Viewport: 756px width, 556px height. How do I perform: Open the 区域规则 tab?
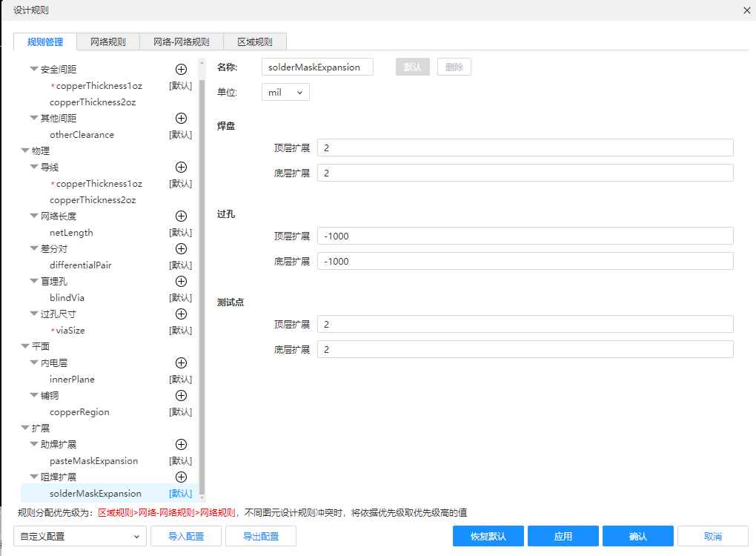tap(254, 42)
